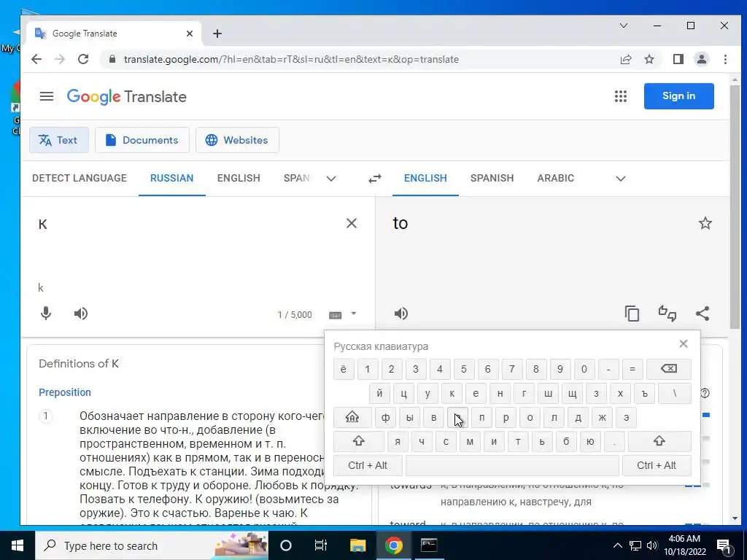Open the Chrome profile menu
The image size is (747, 560).
click(x=702, y=60)
